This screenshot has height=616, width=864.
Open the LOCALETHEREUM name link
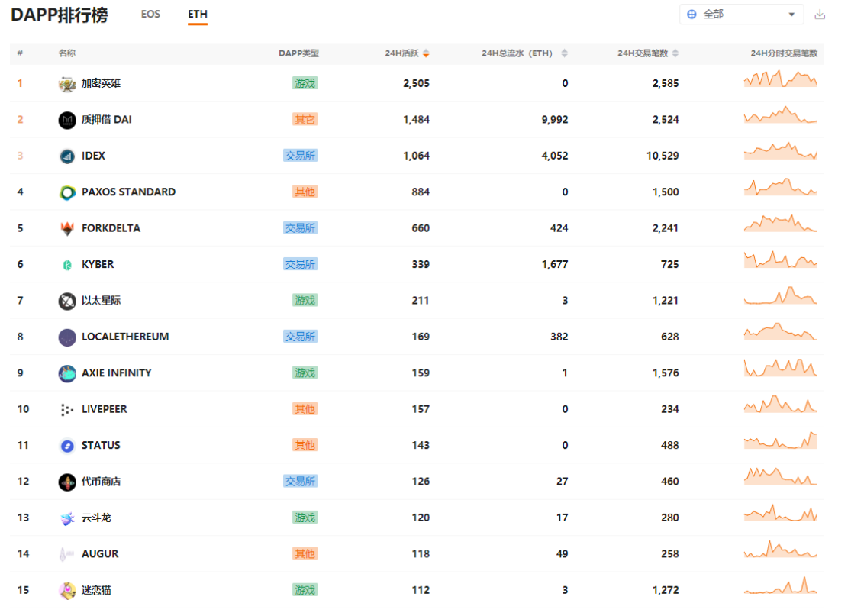[x=125, y=337]
